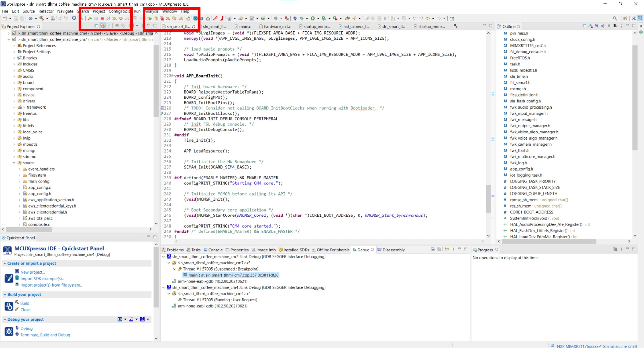The width and height of the screenshot is (644, 348).
Task: Switch to the hardware_init.c editor tab
Action: (x=277, y=26)
